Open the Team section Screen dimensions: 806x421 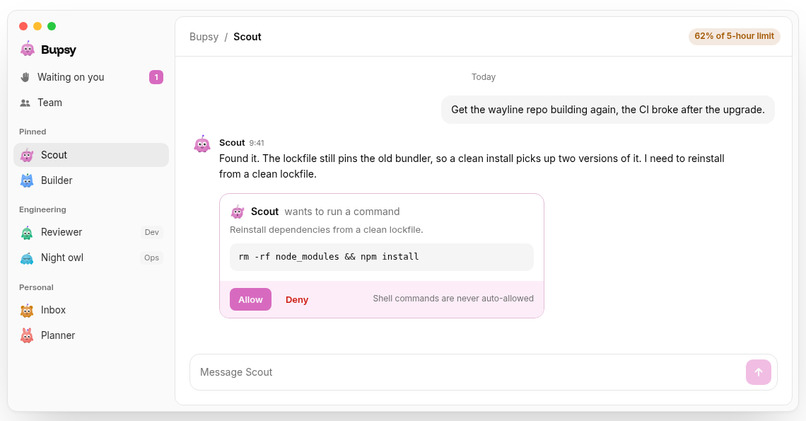click(91, 103)
